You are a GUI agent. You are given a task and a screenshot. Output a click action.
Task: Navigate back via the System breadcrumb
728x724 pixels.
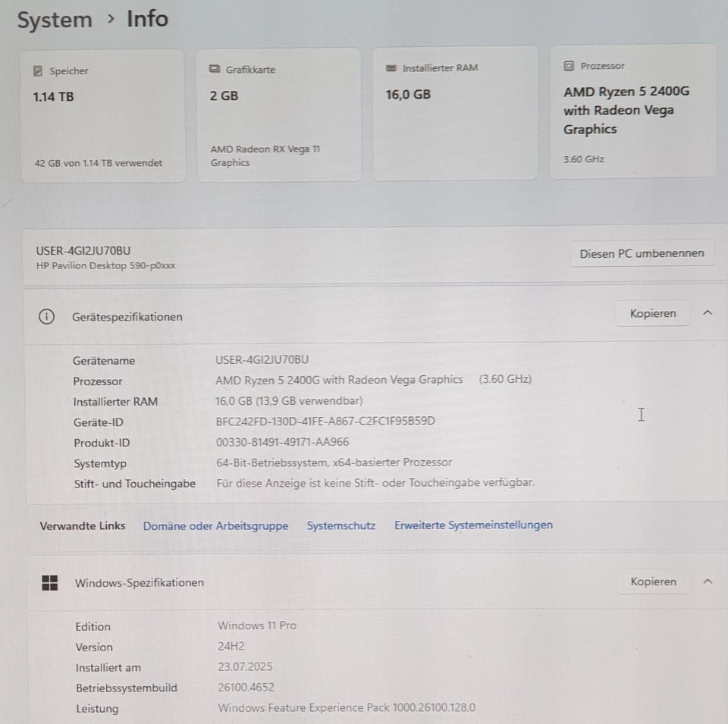[x=54, y=20]
